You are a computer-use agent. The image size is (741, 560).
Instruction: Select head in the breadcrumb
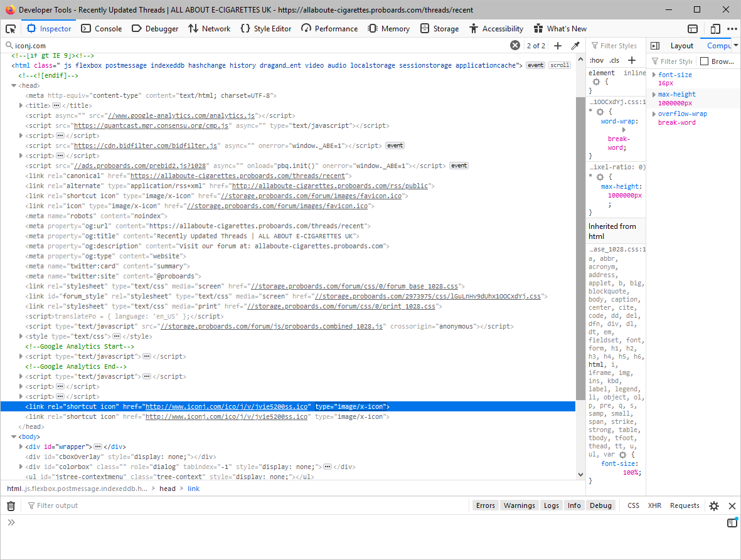(x=168, y=489)
